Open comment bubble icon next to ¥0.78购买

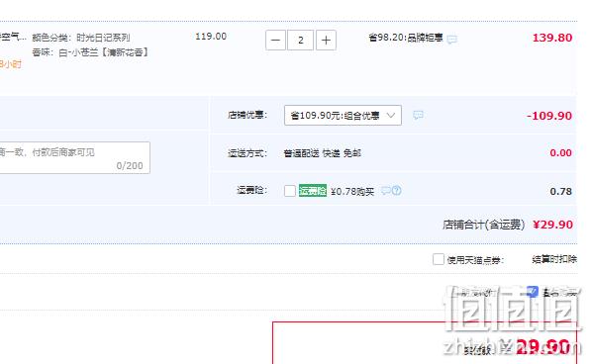point(385,191)
